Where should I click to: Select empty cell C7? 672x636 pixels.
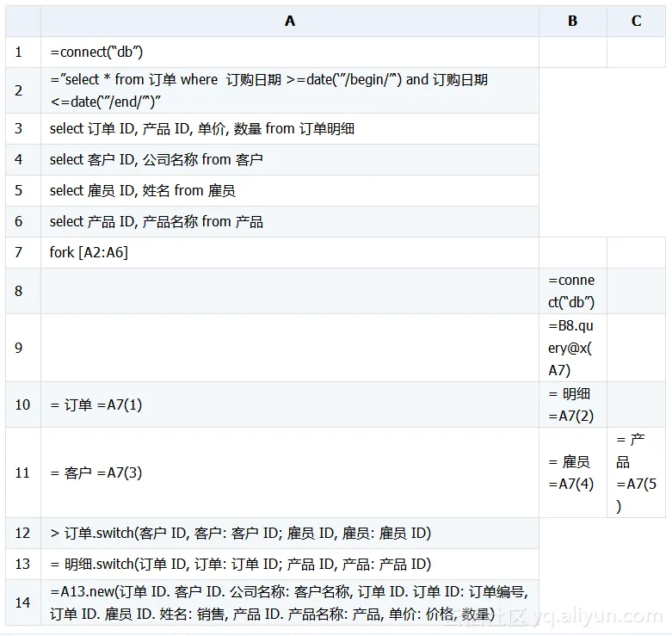(637, 252)
